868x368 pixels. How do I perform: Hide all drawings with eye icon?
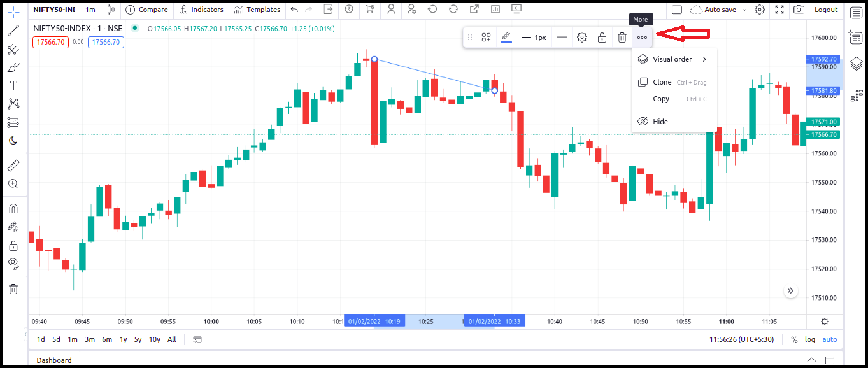coord(13,263)
